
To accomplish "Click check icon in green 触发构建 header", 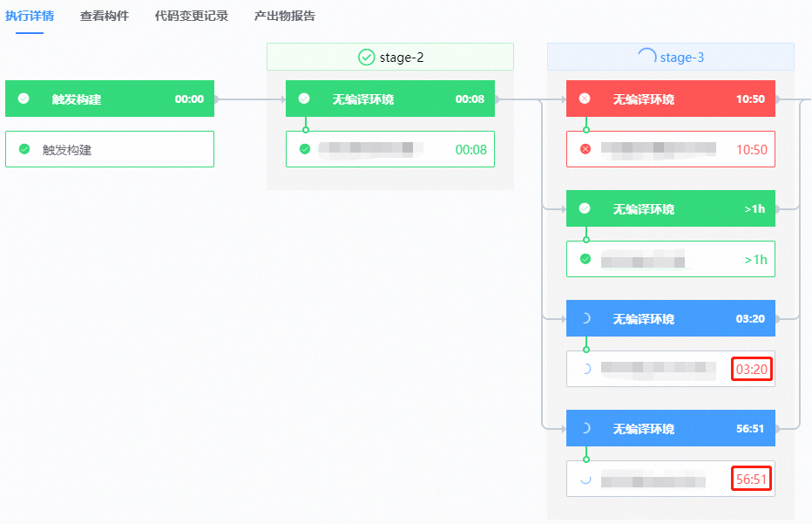I will [24, 99].
